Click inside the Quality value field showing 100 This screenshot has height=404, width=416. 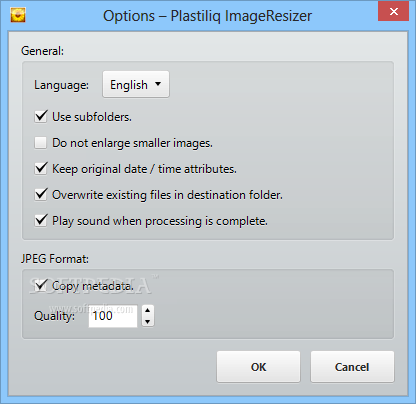coord(113,316)
